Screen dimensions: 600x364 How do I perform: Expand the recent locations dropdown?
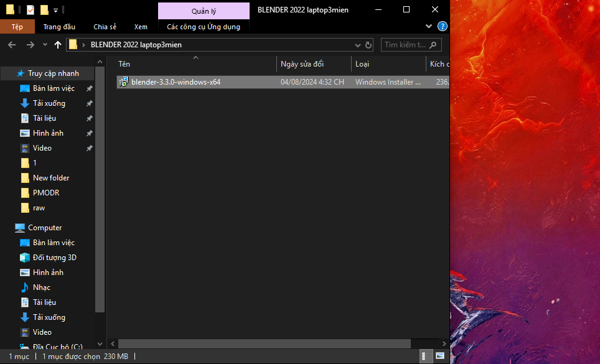(45, 45)
